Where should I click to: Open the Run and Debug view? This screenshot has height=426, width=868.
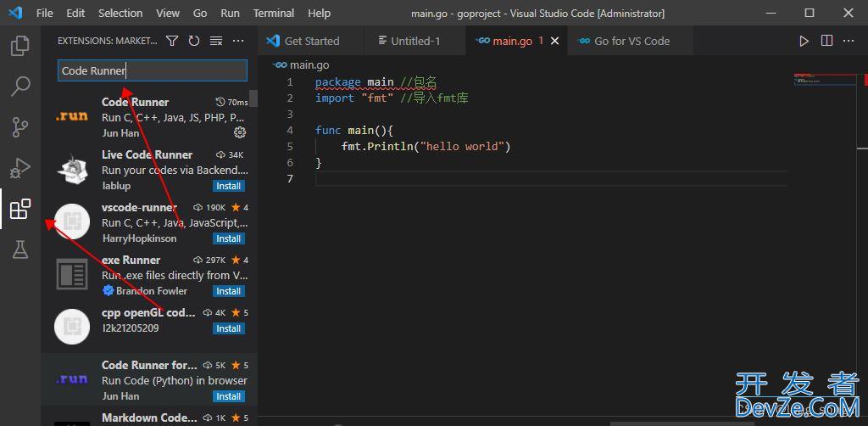[20, 168]
